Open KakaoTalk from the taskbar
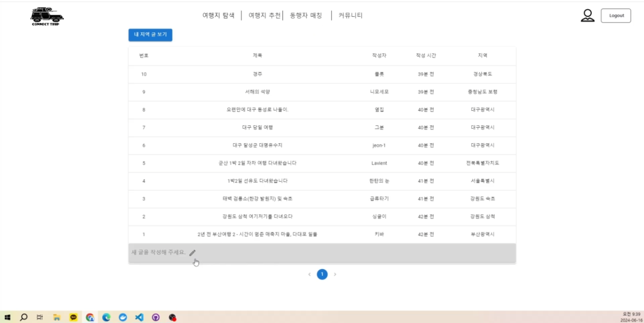The image size is (644, 323). (x=73, y=317)
